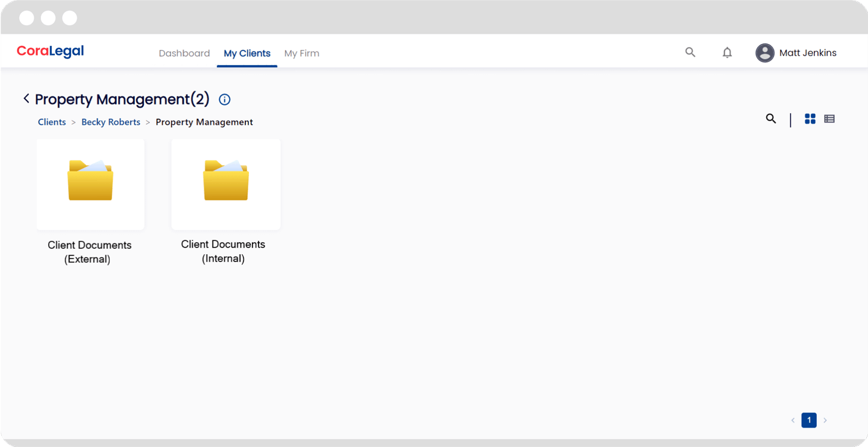868x447 pixels.
Task: Open the notifications bell
Action: [727, 53]
